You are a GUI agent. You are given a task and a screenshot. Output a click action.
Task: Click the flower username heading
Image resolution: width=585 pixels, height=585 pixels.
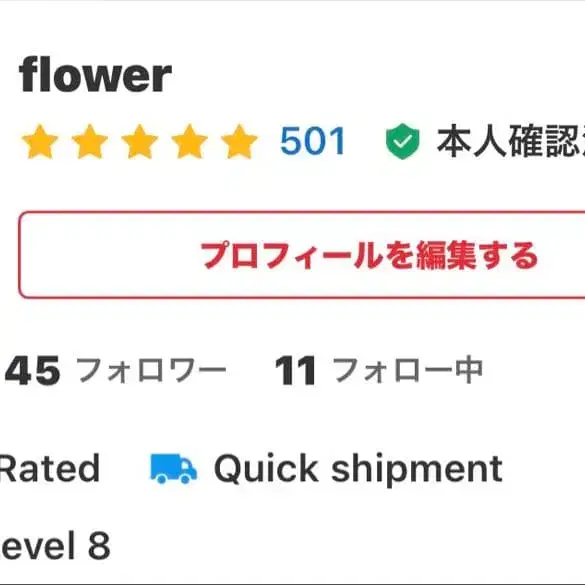96,75
